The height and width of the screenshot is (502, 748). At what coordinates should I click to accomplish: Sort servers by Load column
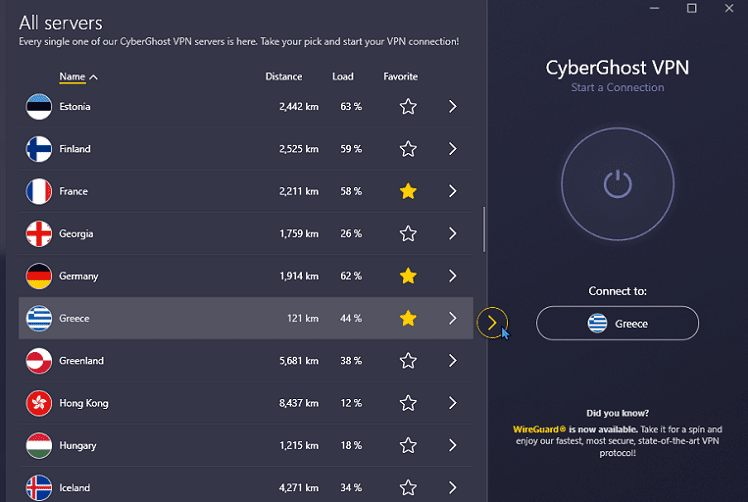pos(343,76)
